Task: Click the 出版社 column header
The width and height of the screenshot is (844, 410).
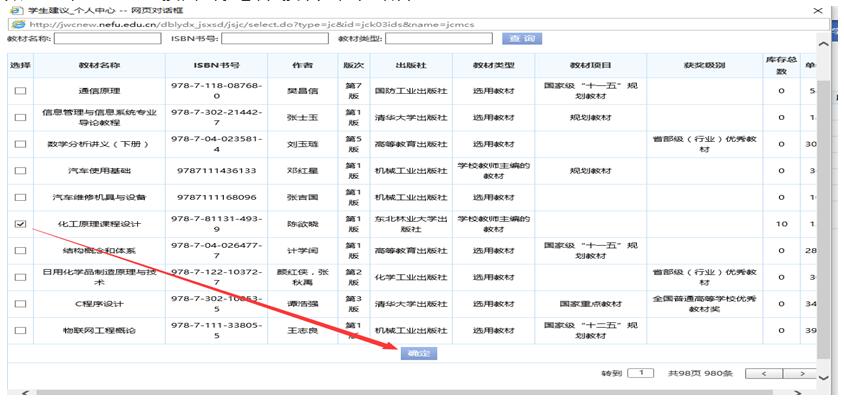Action: point(405,65)
